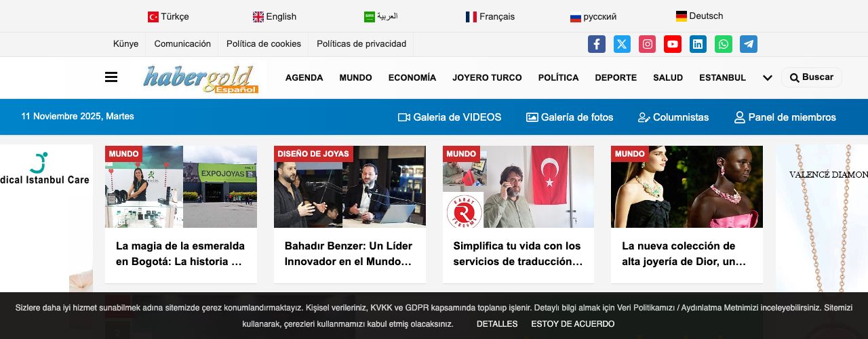Click the habergold Español logo
Image resolution: width=868 pixels, height=339 pixels.
(x=201, y=78)
